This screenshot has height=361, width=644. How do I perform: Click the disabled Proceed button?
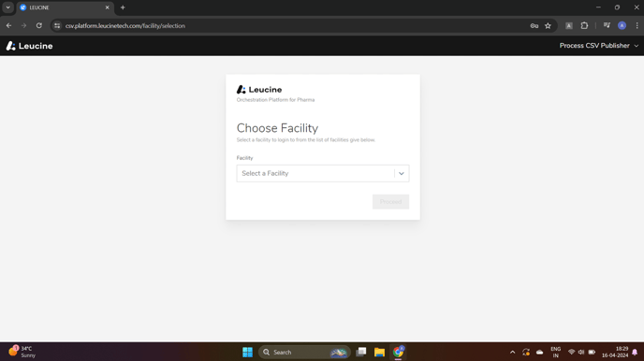point(390,202)
